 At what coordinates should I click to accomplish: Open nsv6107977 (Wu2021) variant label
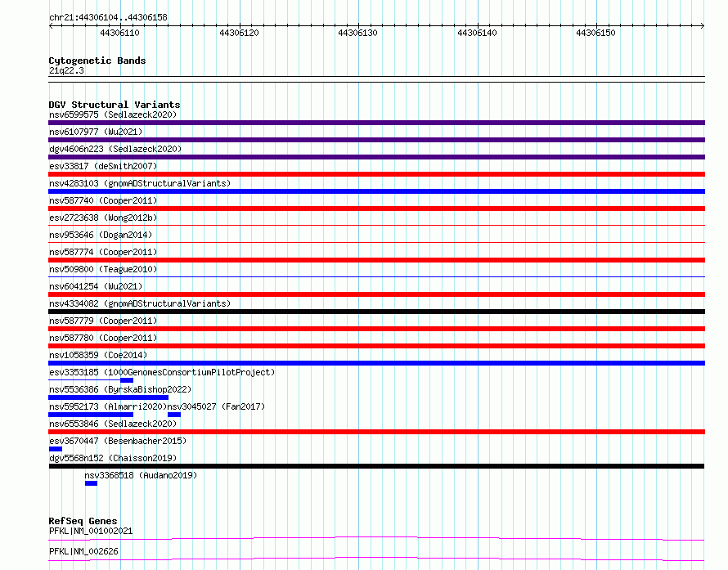[x=96, y=132]
